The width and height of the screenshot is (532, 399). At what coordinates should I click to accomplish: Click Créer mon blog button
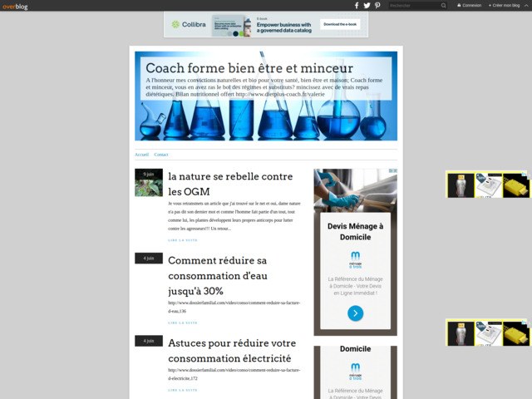(x=505, y=5)
